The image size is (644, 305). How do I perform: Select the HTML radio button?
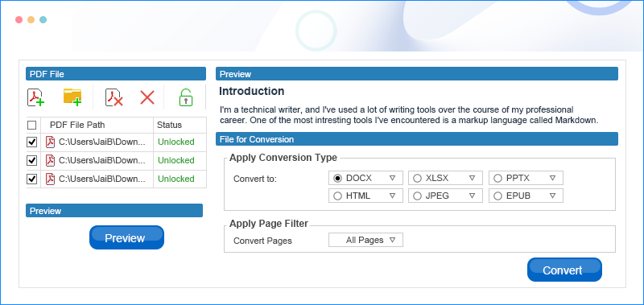click(337, 196)
